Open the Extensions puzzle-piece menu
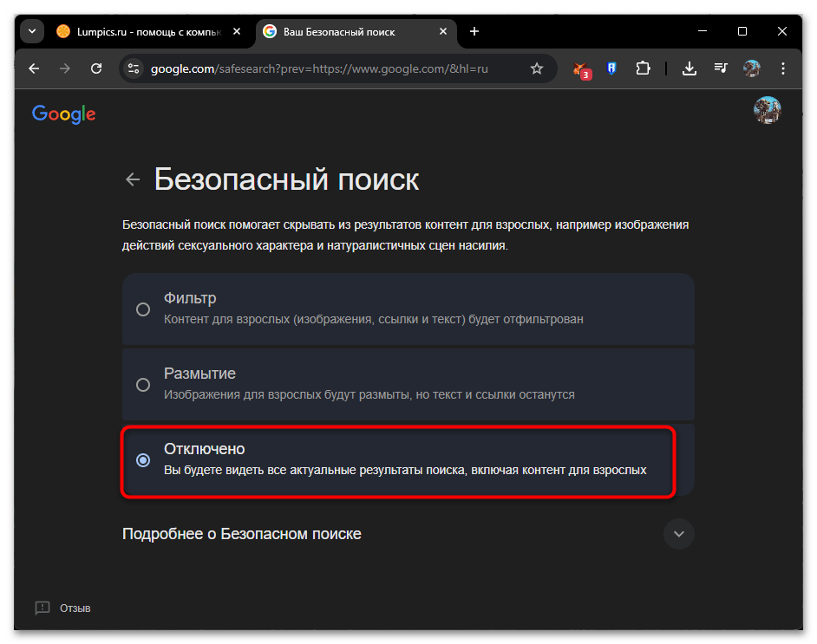817x644 pixels. click(x=643, y=68)
